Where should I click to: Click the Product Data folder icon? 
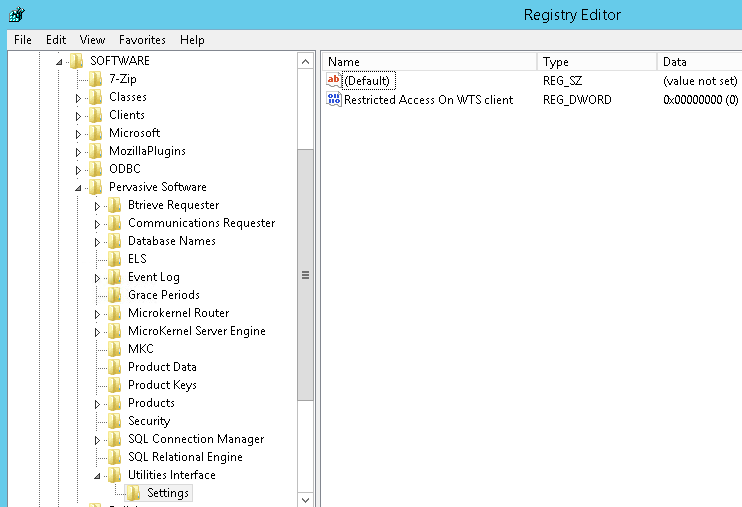(114, 366)
